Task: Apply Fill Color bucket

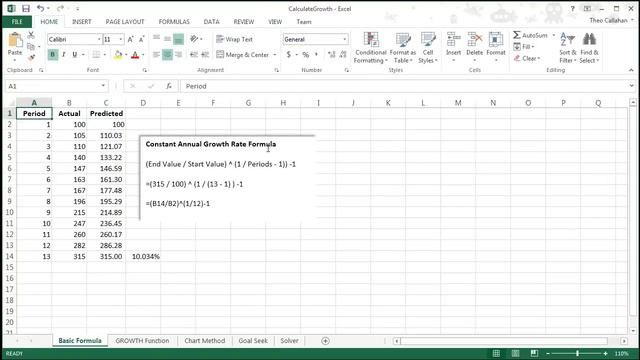Action: click(x=118, y=54)
